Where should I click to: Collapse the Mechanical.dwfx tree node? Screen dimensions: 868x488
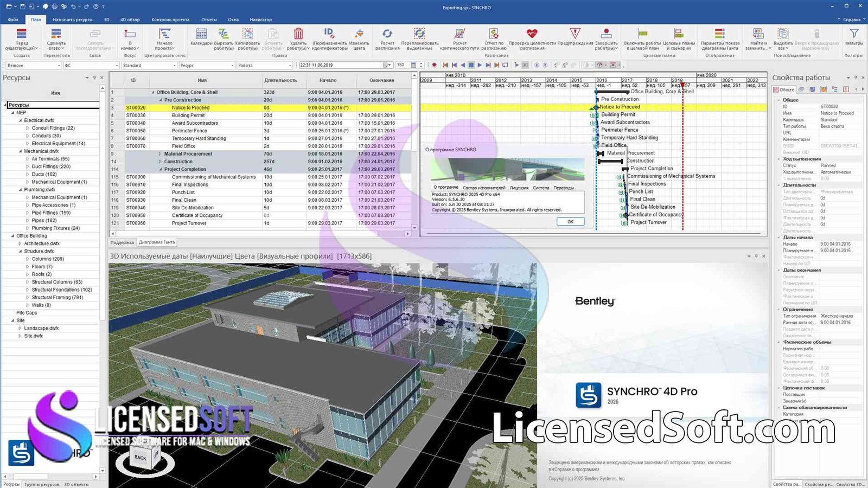(x=20, y=151)
